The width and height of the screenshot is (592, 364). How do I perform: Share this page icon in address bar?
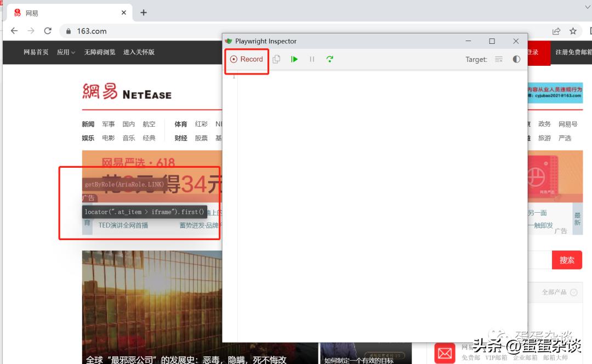click(x=556, y=31)
